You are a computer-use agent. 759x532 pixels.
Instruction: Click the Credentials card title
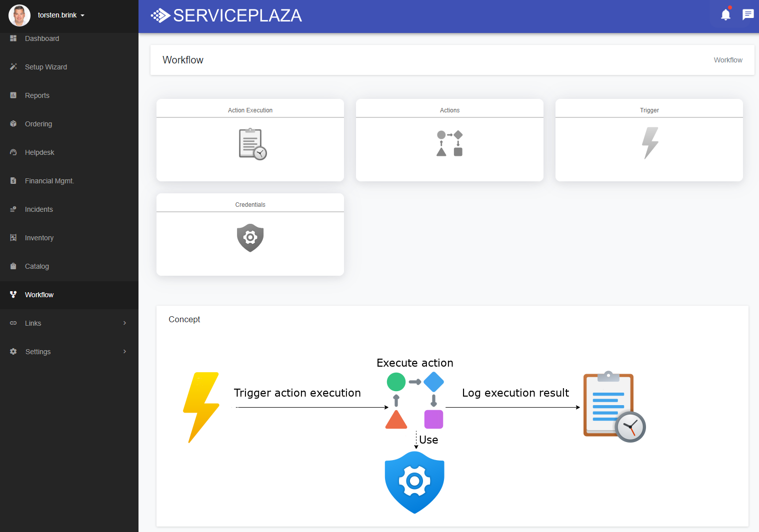(250, 205)
